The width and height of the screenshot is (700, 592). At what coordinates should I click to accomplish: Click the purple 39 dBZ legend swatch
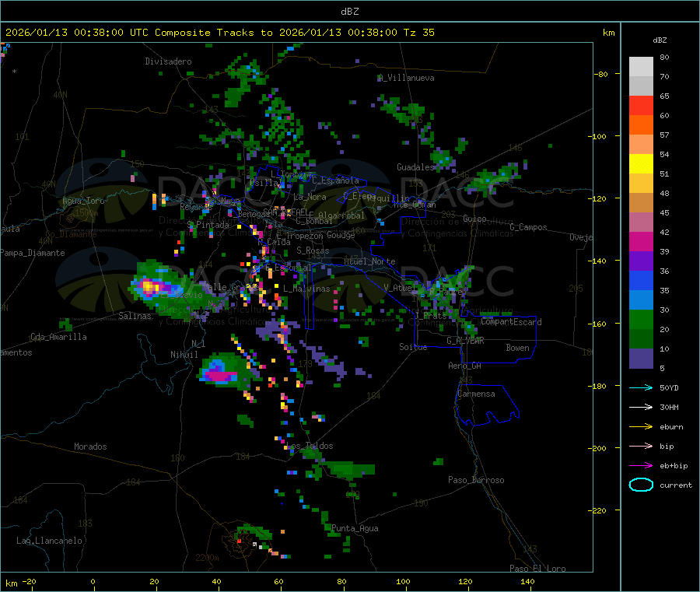point(641,261)
